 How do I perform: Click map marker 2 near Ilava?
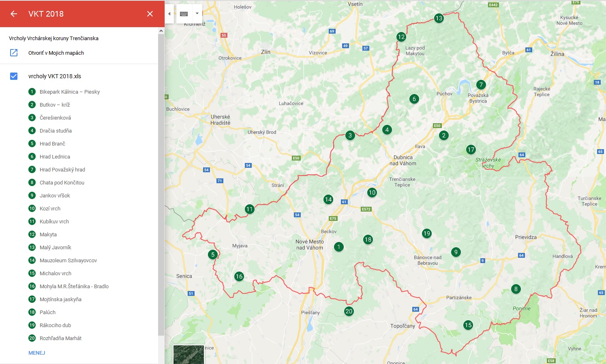(444, 135)
